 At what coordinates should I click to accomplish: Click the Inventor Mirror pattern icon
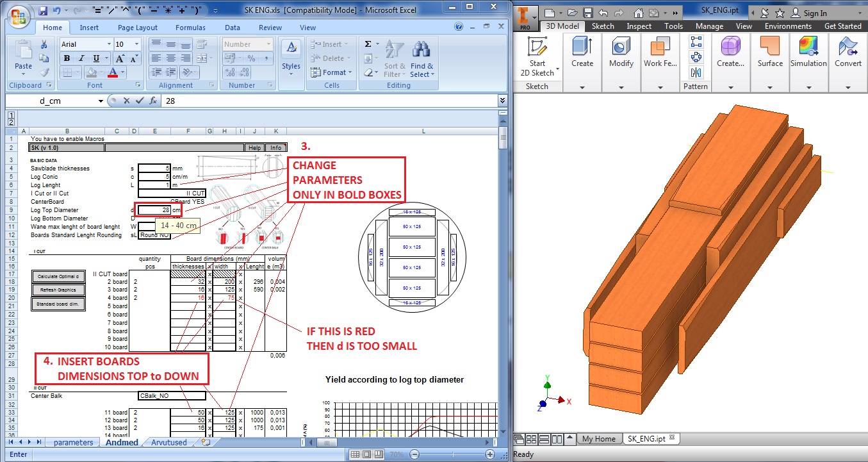696,72
